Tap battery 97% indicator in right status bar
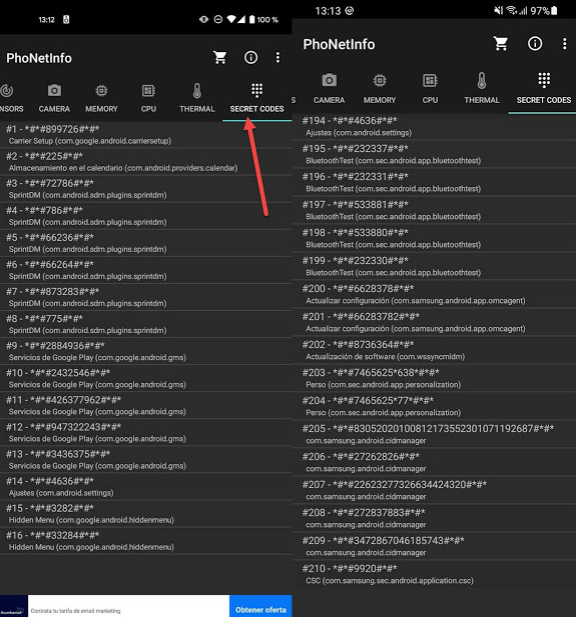 tap(544, 11)
